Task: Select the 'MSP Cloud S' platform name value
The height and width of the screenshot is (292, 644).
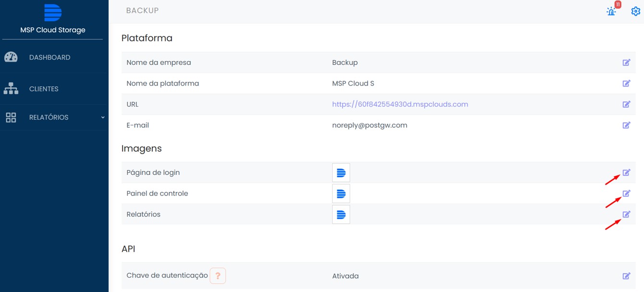Action: (353, 84)
